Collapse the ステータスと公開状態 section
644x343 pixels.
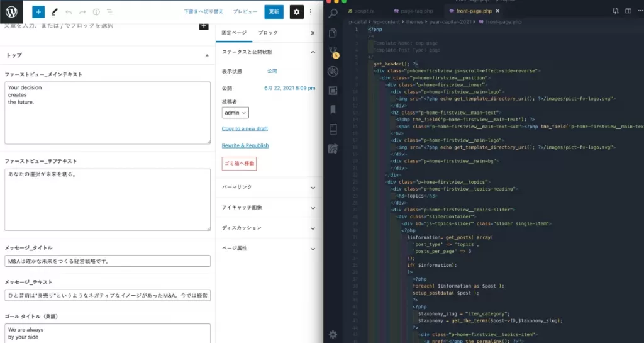313,52
